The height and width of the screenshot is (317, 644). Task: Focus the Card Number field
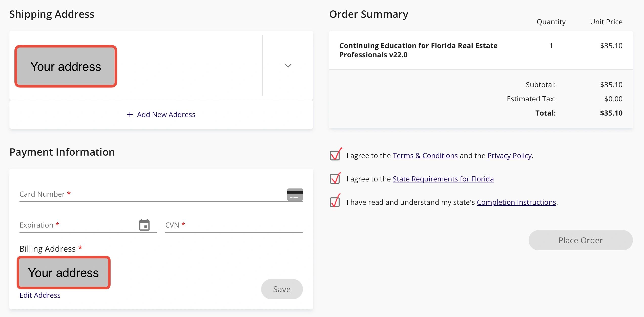[x=152, y=194]
